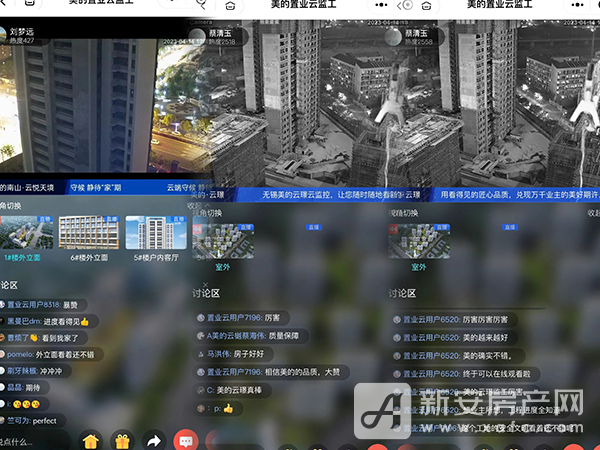
Task: Tap p's thumbs-up comment in middle panel
Action: (x=218, y=408)
